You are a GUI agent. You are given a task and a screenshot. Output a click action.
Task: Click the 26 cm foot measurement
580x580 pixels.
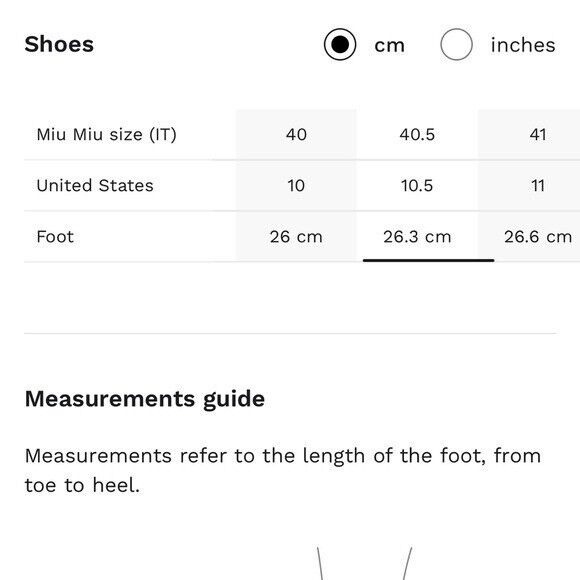point(296,237)
